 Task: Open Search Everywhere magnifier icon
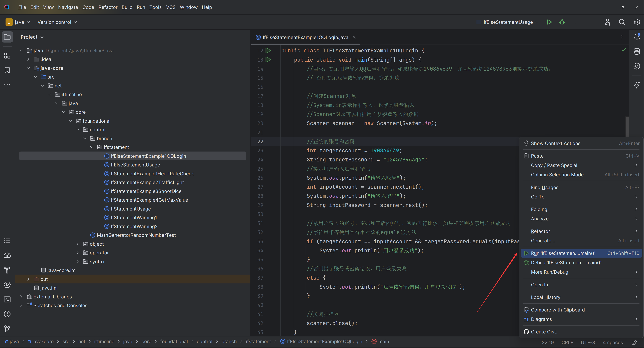pos(622,22)
